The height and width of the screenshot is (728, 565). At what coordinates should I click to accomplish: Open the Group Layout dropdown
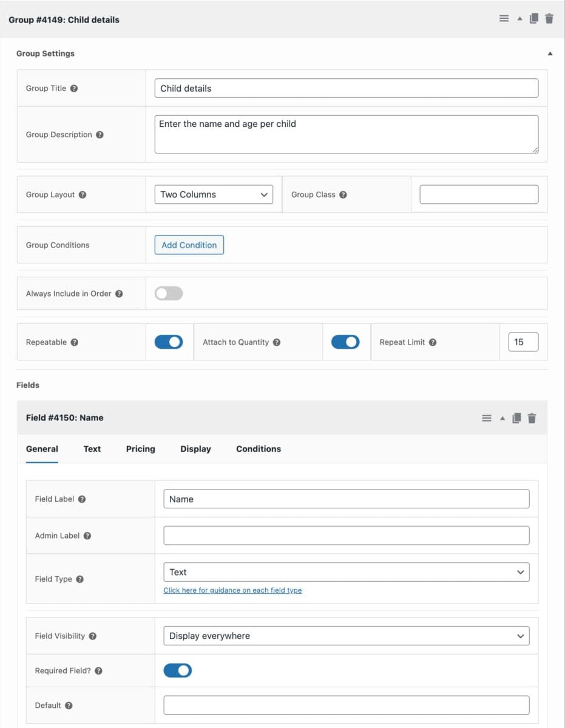point(214,194)
